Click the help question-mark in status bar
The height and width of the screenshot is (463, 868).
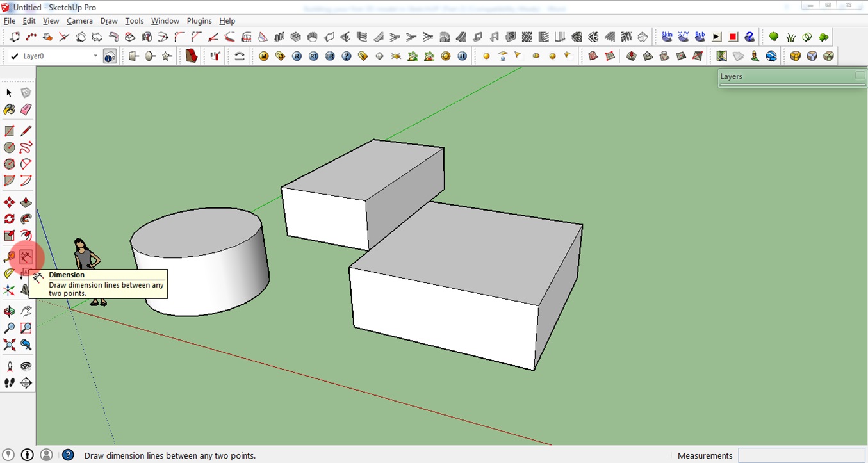click(x=68, y=455)
